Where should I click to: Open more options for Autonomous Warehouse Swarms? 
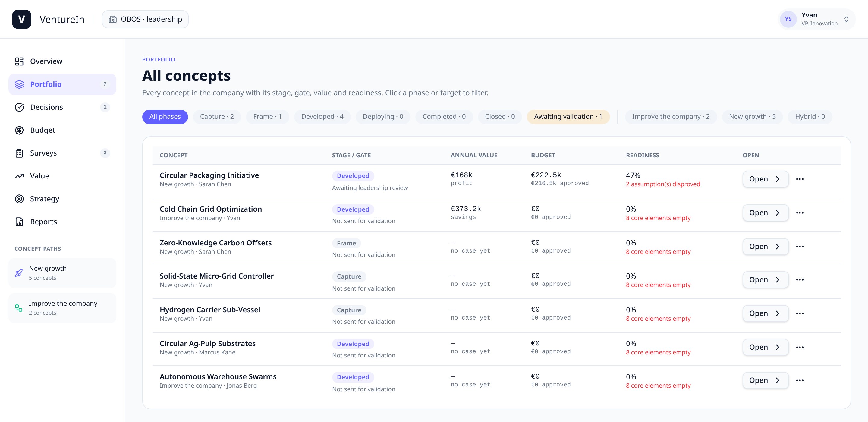point(800,380)
